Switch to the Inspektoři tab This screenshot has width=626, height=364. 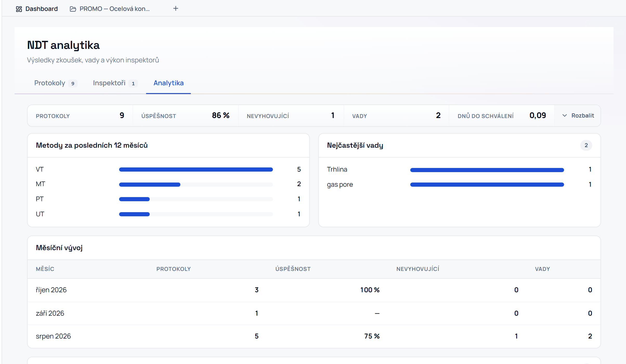[x=115, y=83]
